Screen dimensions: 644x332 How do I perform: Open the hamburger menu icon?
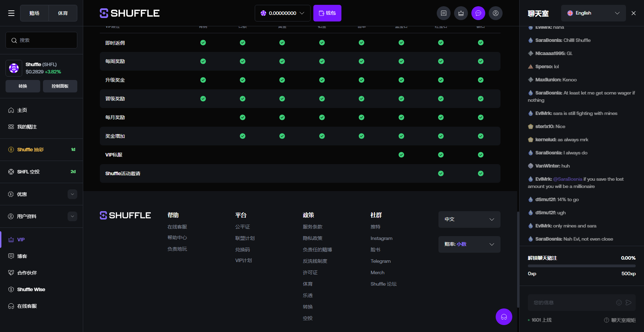[x=11, y=13]
